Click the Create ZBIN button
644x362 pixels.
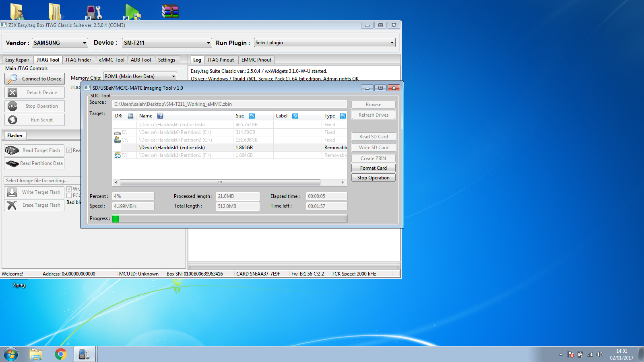pos(374,158)
